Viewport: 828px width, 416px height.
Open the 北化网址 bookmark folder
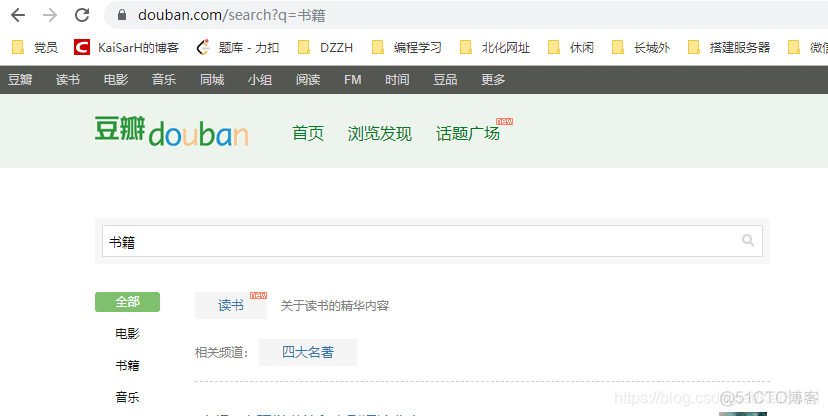(495, 48)
